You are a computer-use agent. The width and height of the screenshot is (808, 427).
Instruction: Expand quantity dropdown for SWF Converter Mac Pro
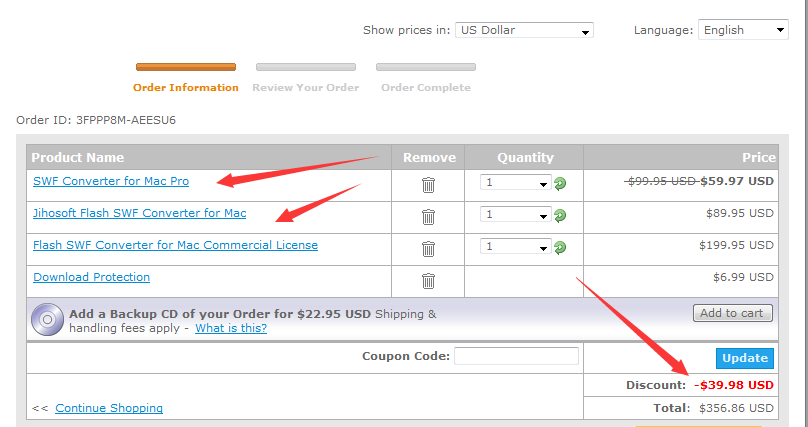pyautogui.click(x=515, y=182)
